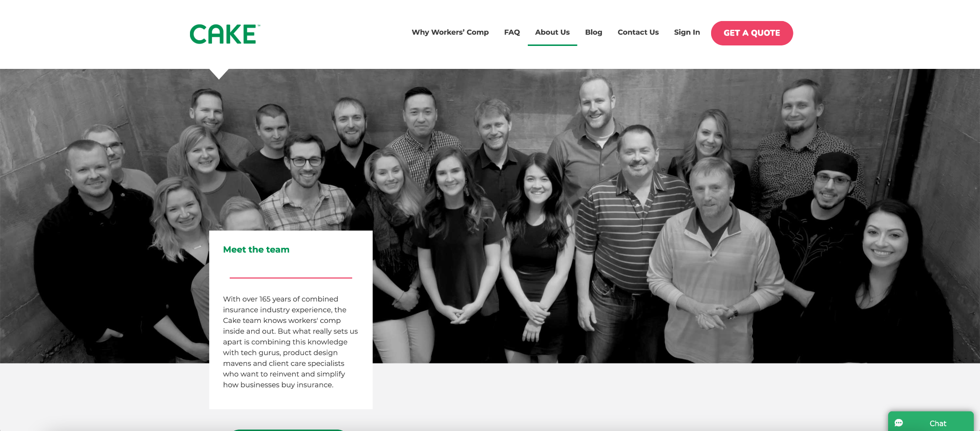Click the green underline beneath About Us
Screen dimensions: 980x431
click(552, 45)
